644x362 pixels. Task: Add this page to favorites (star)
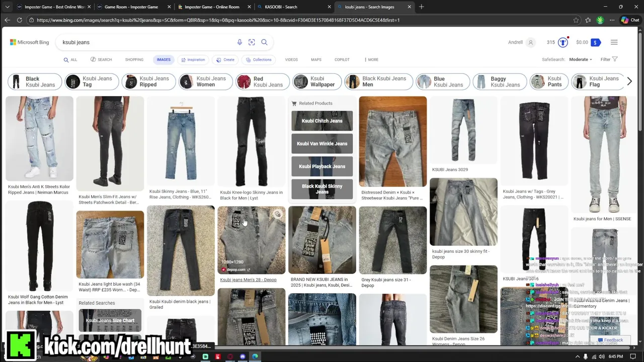[x=576, y=20]
